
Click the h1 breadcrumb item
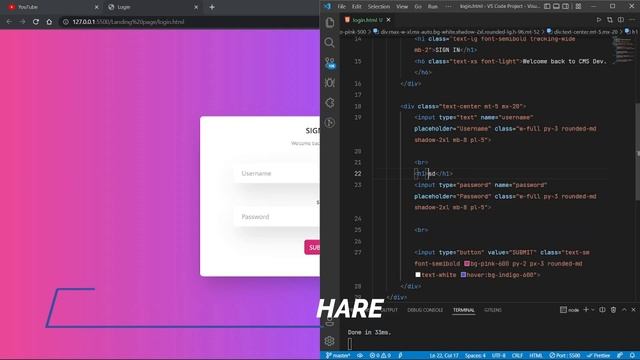point(631,31)
